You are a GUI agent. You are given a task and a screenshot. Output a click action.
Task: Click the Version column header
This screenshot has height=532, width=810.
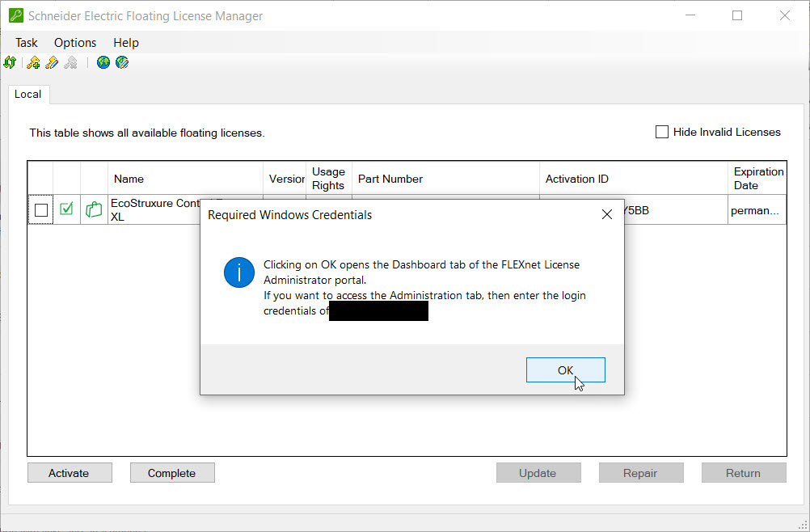click(285, 179)
